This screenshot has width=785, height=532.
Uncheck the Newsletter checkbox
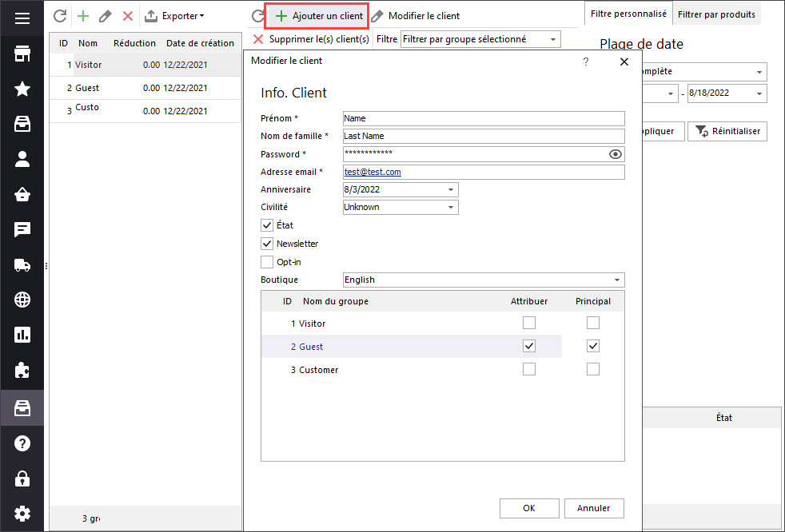pyautogui.click(x=267, y=244)
